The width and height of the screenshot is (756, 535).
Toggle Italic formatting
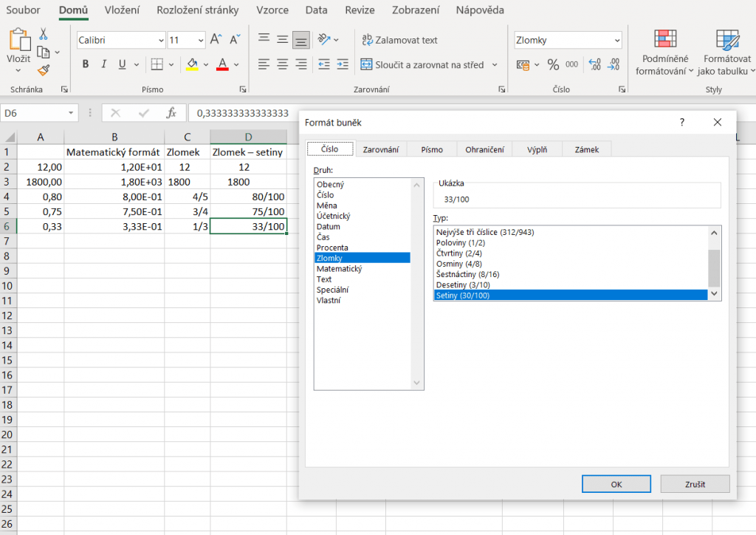(104, 64)
